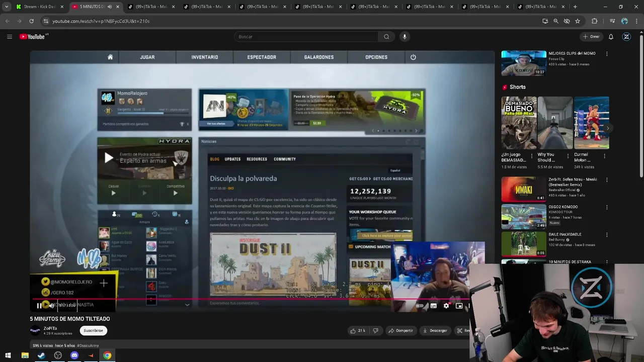Bookmark this page with the star
Screen dimensions: 644x362
(578, 21)
